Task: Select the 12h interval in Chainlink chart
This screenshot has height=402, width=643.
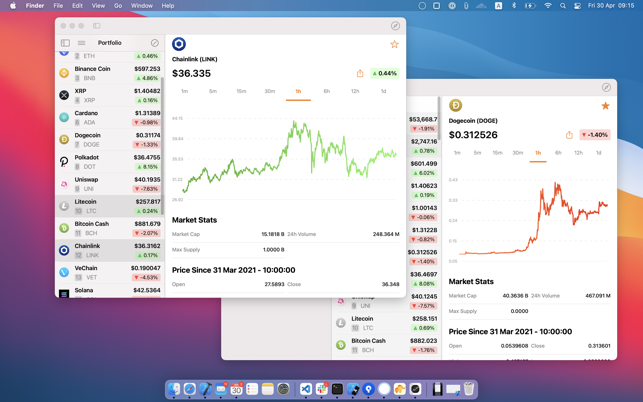Action: coord(355,91)
